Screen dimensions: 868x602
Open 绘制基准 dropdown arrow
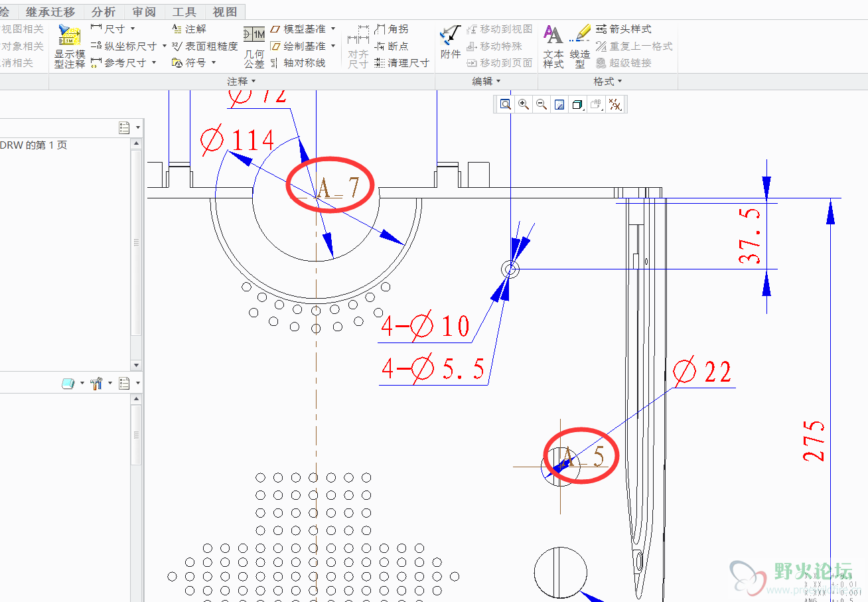click(x=333, y=46)
